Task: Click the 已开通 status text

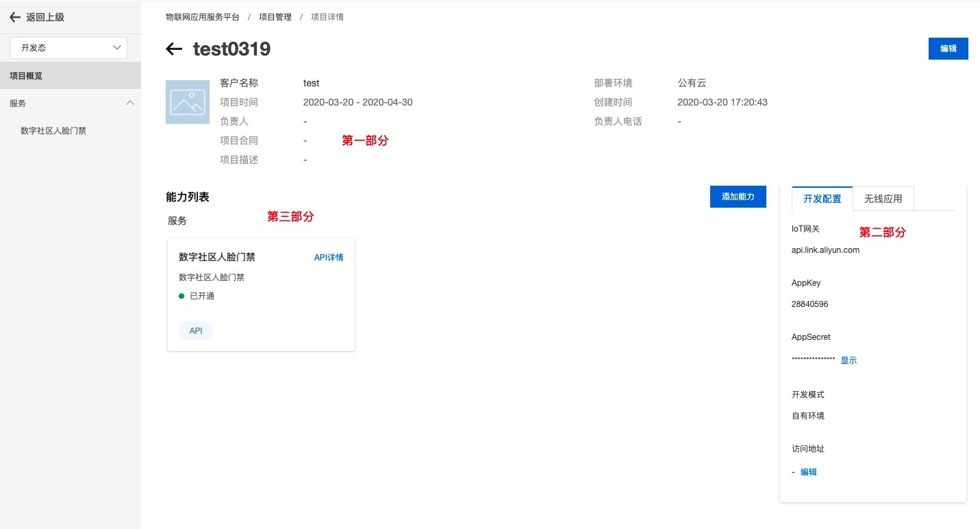Action: (x=202, y=296)
